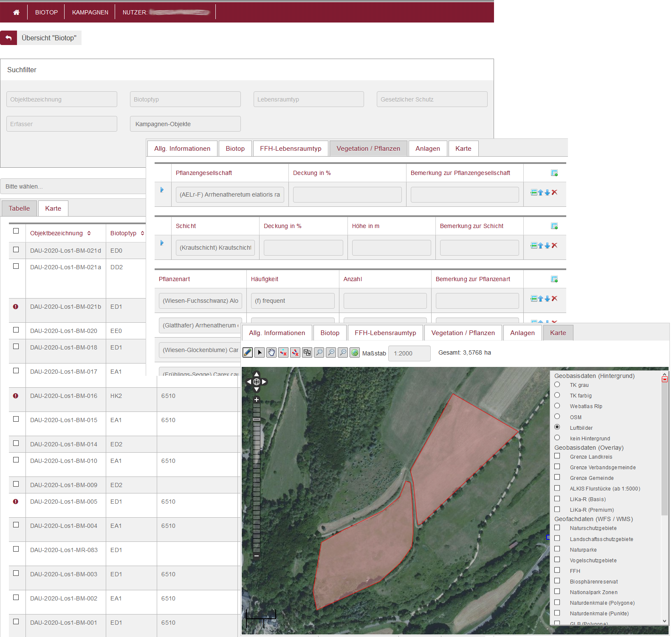Open the Kampagnen-Objekte dropdown
The image size is (672, 637).
point(185,124)
